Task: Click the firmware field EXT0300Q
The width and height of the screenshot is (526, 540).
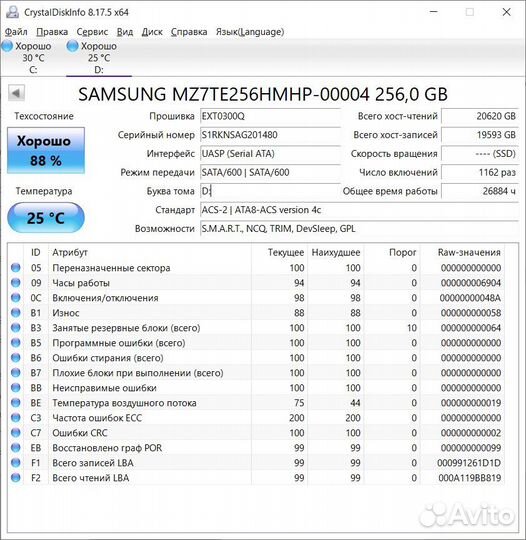Action: [270, 116]
